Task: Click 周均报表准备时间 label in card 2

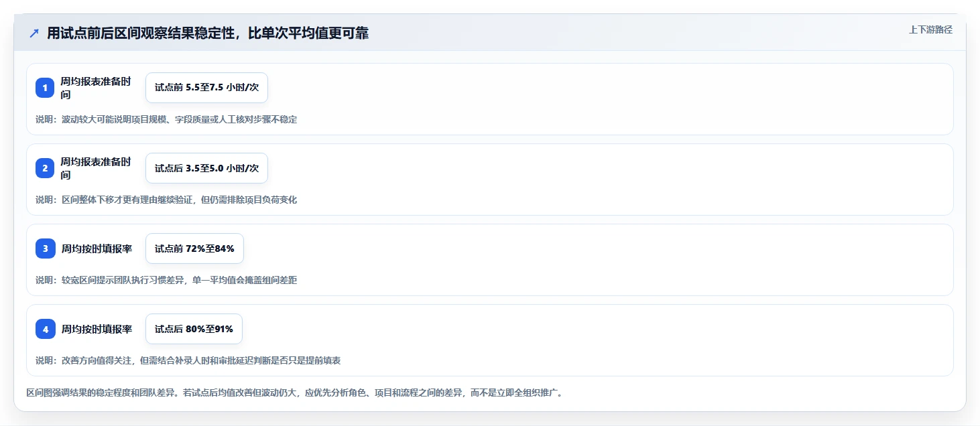Action: [x=96, y=168]
